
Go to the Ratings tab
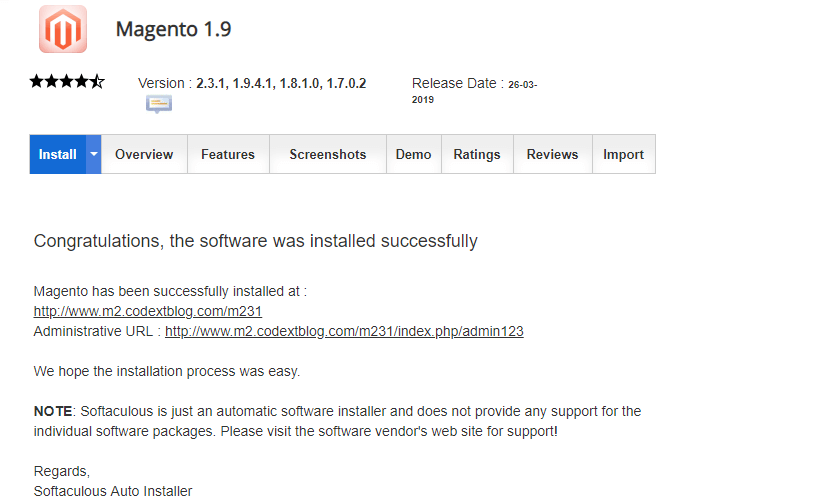point(477,154)
